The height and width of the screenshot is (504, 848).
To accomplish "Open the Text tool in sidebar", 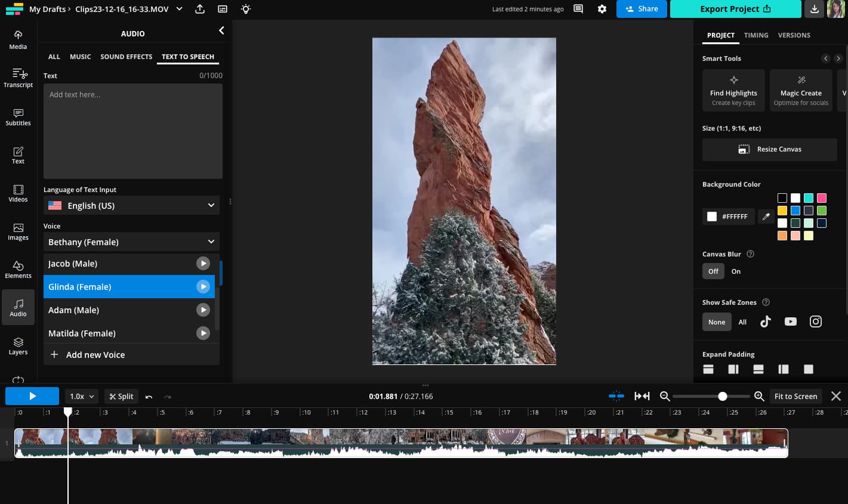I will point(18,154).
